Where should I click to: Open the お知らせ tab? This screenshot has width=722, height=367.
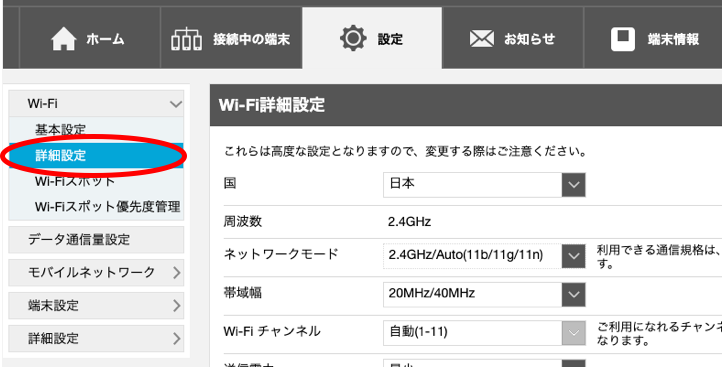click(512, 38)
